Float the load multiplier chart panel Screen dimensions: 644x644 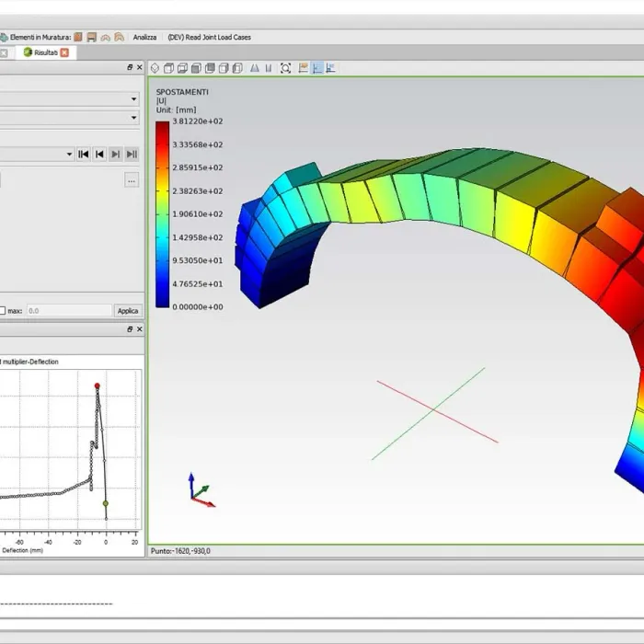click(x=130, y=329)
